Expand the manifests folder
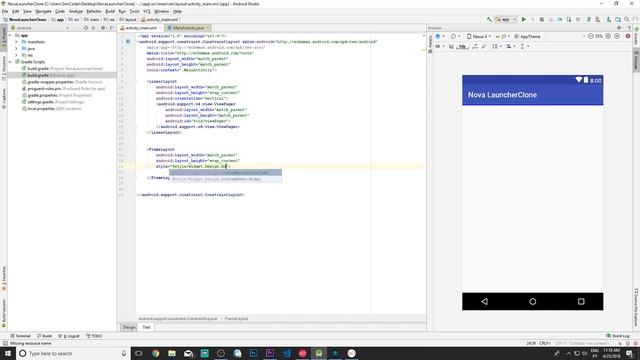 point(16,42)
